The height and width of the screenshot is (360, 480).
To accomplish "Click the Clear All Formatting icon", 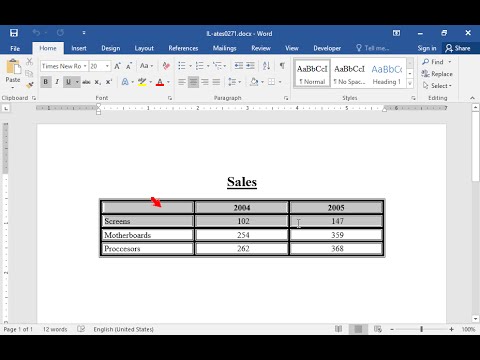I will click(x=166, y=66).
